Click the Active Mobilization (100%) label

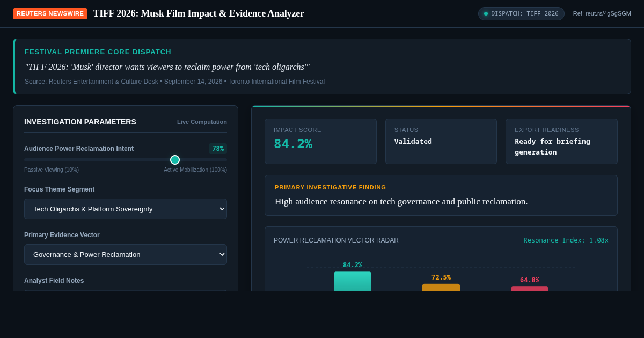195,170
